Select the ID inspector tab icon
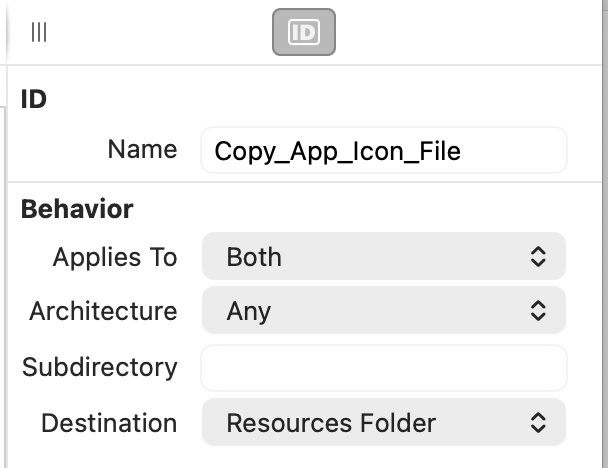The width and height of the screenshot is (608, 468). [x=304, y=32]
